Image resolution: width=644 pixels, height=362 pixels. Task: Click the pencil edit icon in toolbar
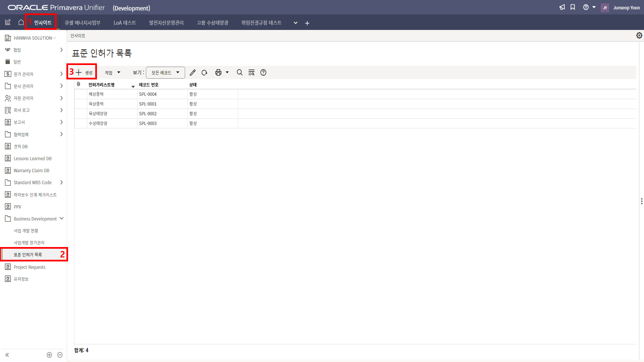point(193,72)
